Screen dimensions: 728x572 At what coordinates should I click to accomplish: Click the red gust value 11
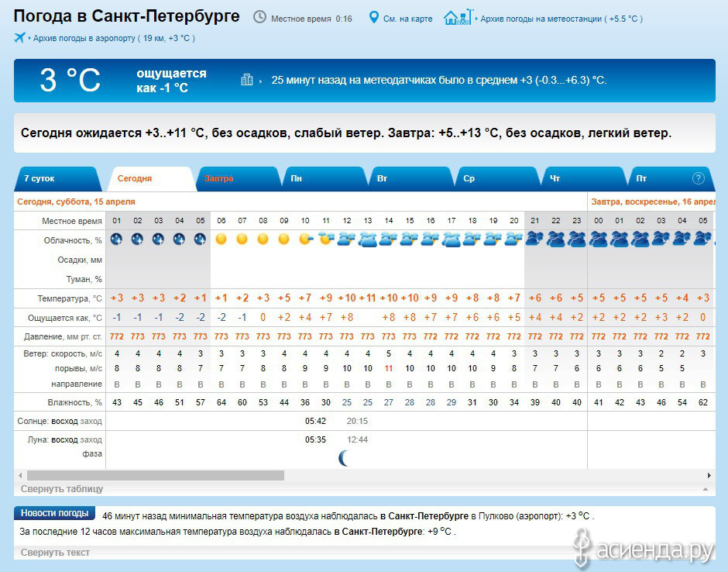click(389, 368)
